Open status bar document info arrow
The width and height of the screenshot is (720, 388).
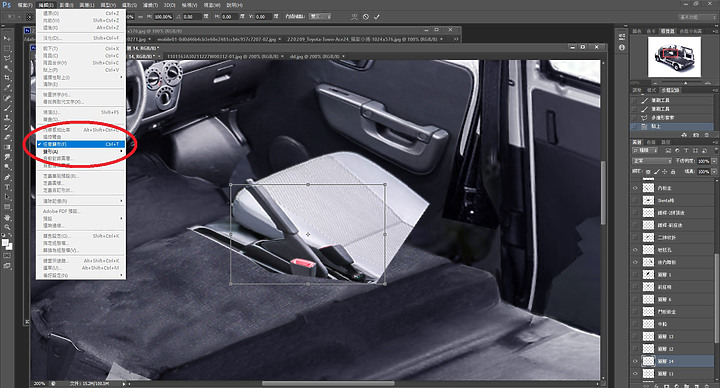pyautogui.click(x=124, y=384)
